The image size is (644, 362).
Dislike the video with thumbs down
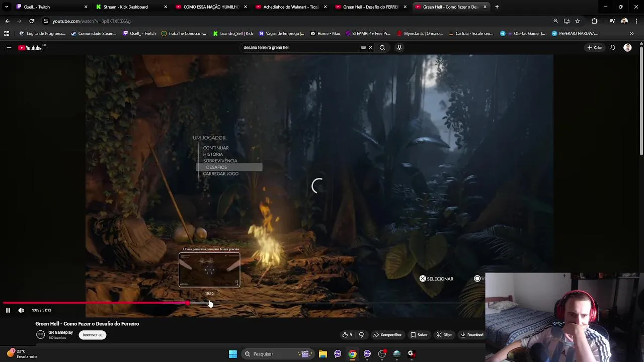(361, 335)
